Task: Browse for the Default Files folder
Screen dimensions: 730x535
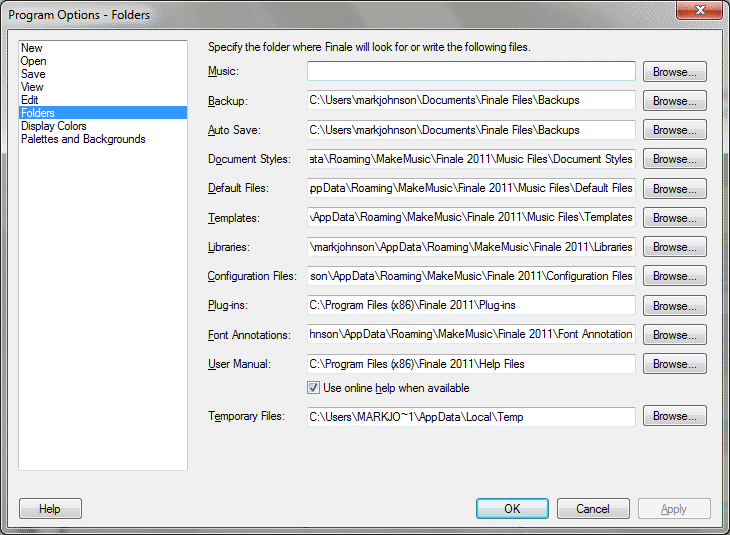Action: [x=675, y=189]
